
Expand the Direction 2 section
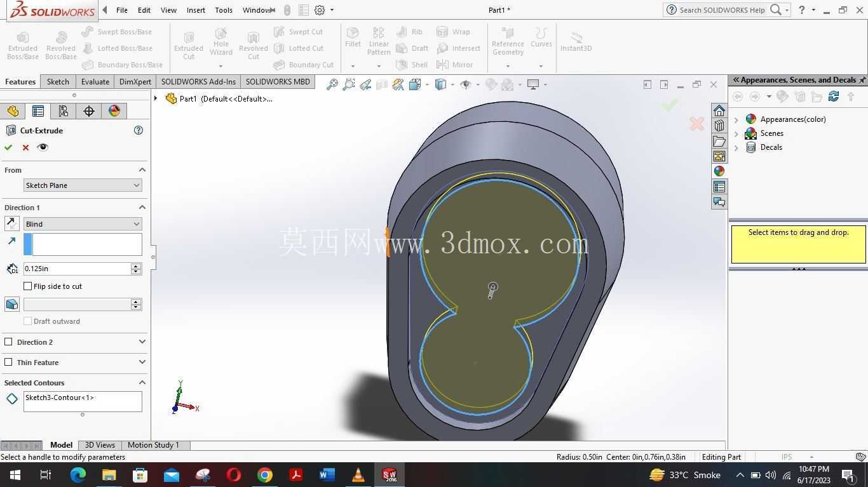pos(142,342)
